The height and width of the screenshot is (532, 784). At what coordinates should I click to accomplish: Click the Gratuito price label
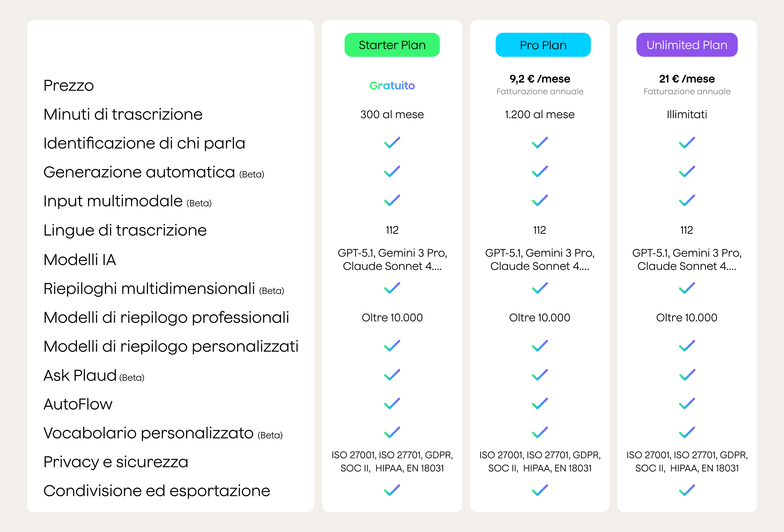tap(392, 86)
